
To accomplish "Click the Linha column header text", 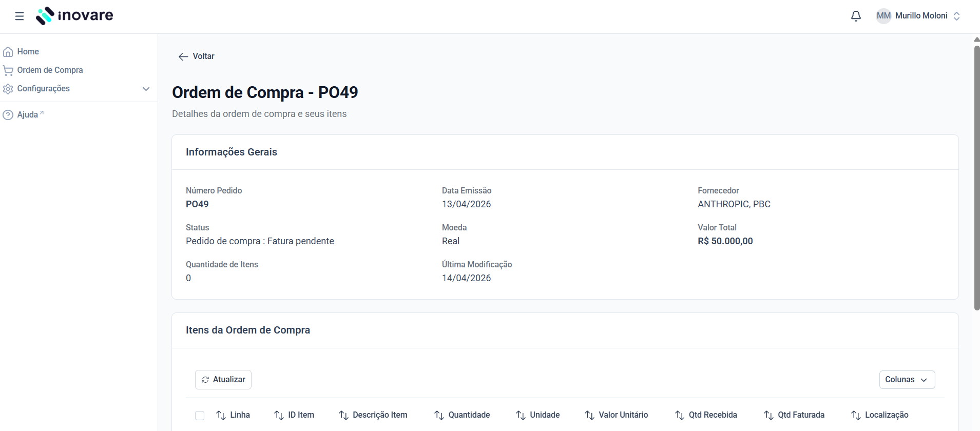I will (x=240, y=415).
